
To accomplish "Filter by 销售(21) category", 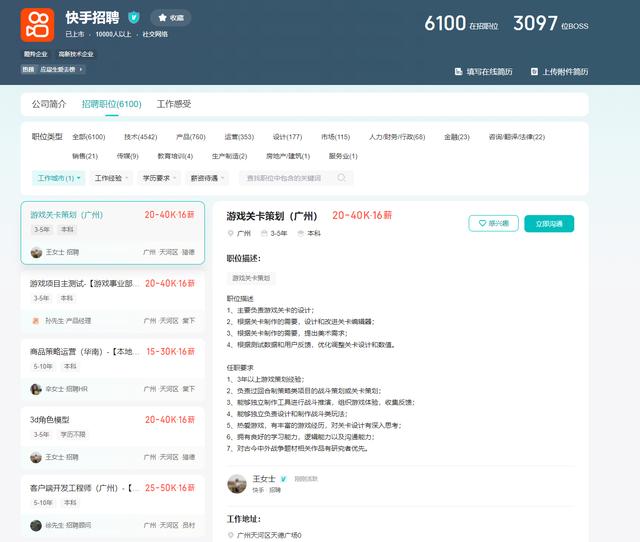I will pos(85,156).
